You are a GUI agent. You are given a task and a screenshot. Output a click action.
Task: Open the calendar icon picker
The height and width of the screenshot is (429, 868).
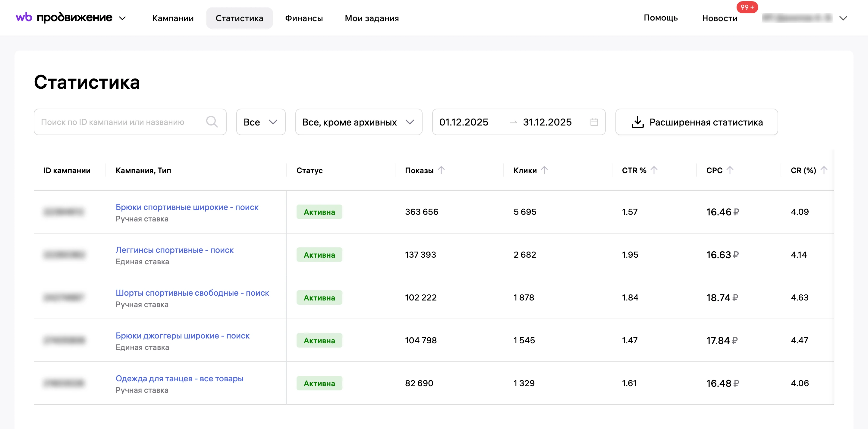tap(594, 122)
